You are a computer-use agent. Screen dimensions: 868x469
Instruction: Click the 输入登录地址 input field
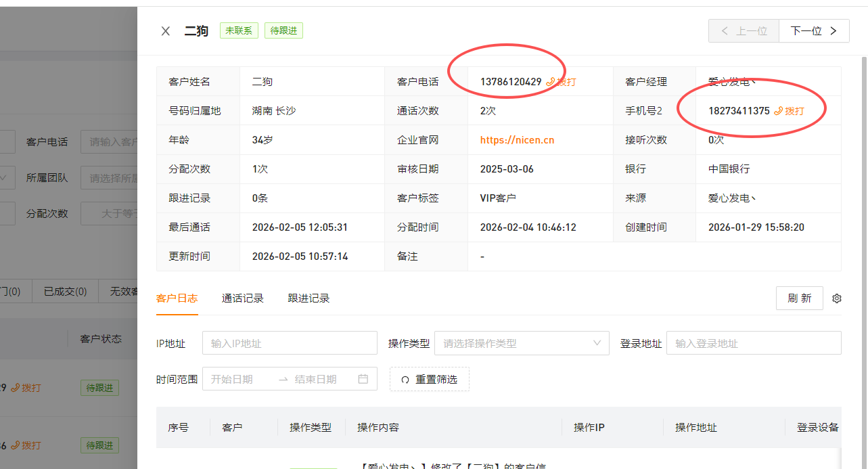753,343
